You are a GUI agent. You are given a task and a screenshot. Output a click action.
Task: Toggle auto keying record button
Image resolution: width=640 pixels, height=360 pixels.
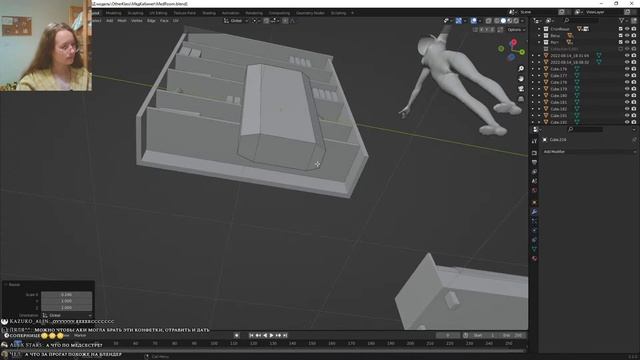[x=236, y=335]
